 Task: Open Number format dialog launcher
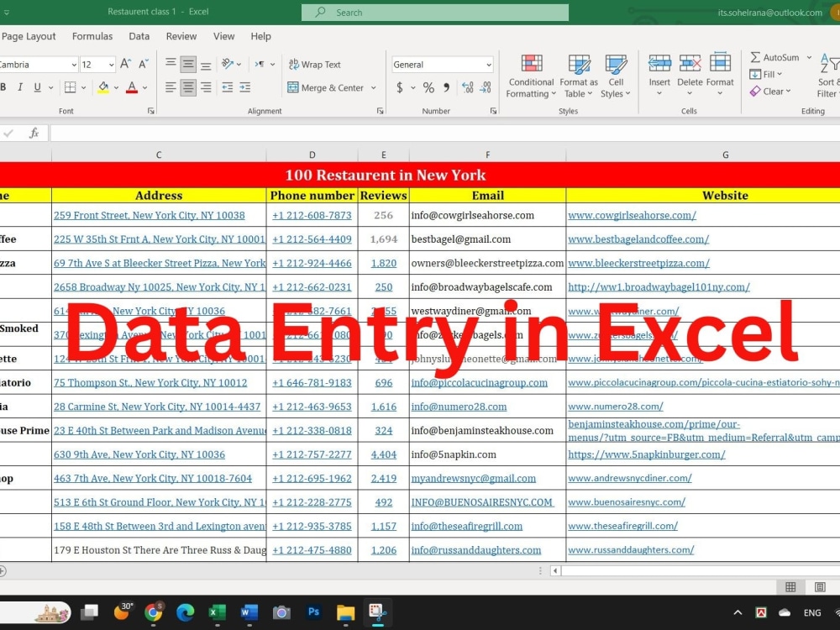point(493,111)
